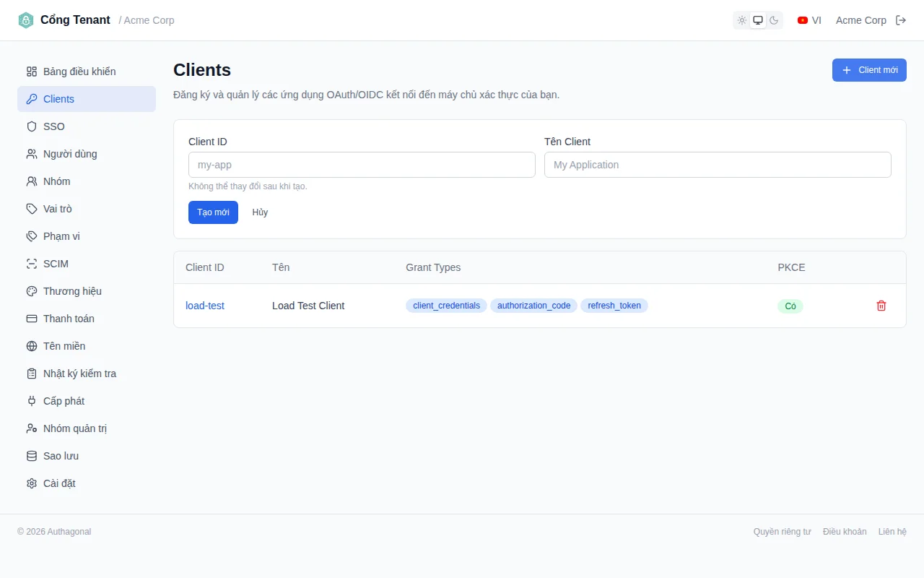
Task: Delete load-test client trash icon
Action: coord(881,306)
